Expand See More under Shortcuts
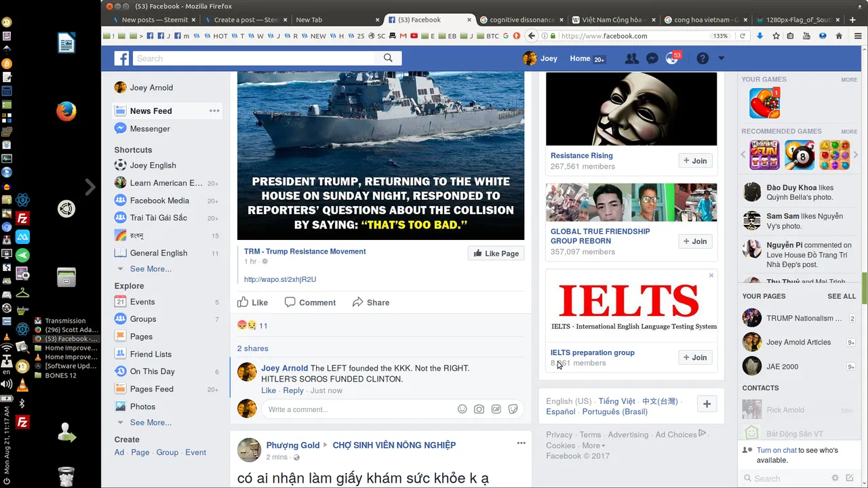868x488 pixels. [x=151, y=269]
